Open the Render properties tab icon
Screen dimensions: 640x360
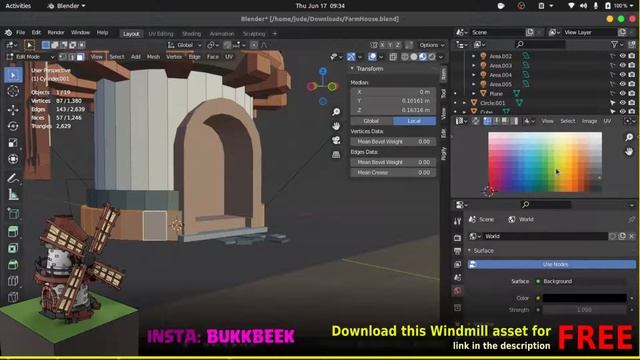coord(458,238)
